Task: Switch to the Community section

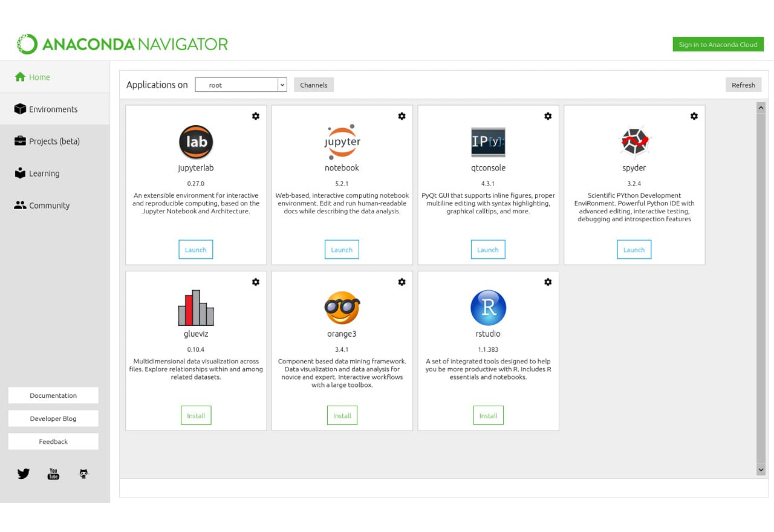Action: pyautogui.click(x=55, y=205)
